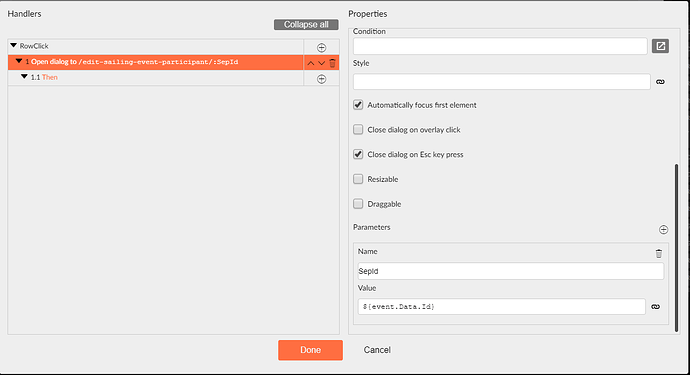
Task: Focus the Style input field
Action: [x=502, y=82]
